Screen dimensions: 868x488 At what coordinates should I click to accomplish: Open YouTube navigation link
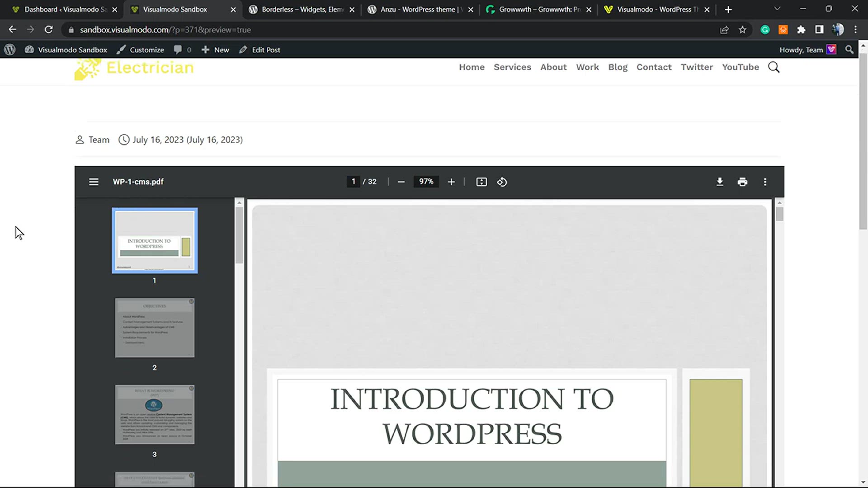741,67
